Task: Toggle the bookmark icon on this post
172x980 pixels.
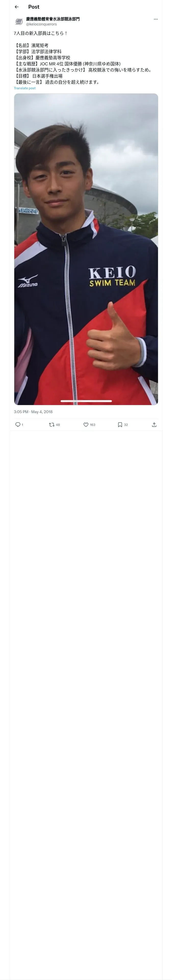Action: [120, 425]
